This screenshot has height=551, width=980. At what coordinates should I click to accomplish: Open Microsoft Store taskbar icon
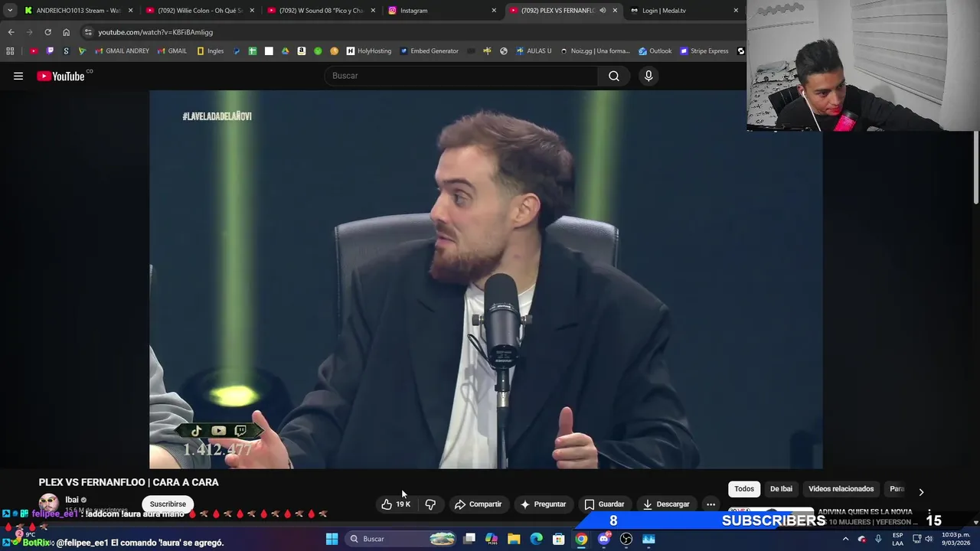559,539
